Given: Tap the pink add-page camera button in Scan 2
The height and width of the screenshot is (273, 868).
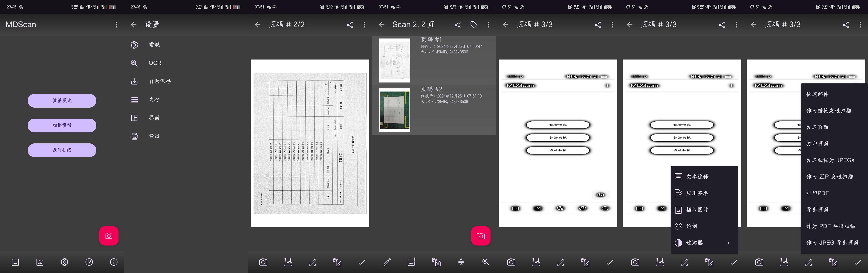Looking at the screenshot, I should coord(480,236).
